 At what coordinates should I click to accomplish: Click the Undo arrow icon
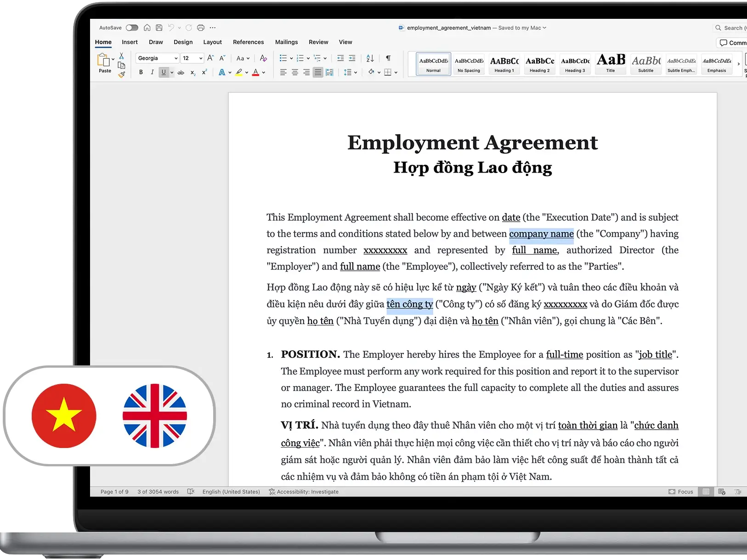coord(171,28)
